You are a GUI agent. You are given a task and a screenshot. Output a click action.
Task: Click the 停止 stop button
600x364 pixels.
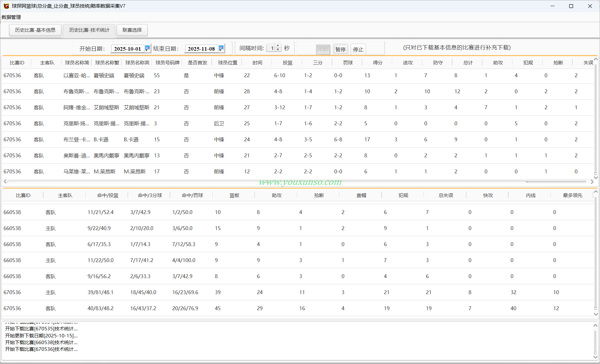coord(358,49)
